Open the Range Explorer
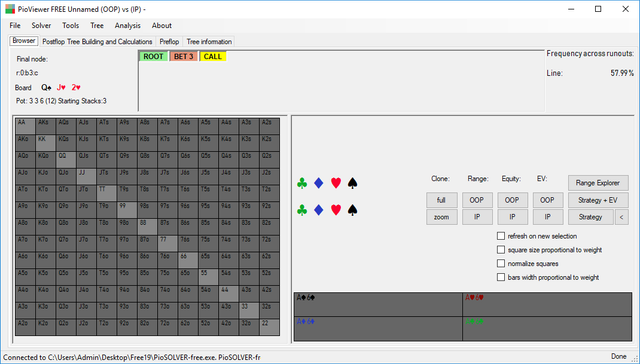Screen dimensions: 640x364 point(598,183)
